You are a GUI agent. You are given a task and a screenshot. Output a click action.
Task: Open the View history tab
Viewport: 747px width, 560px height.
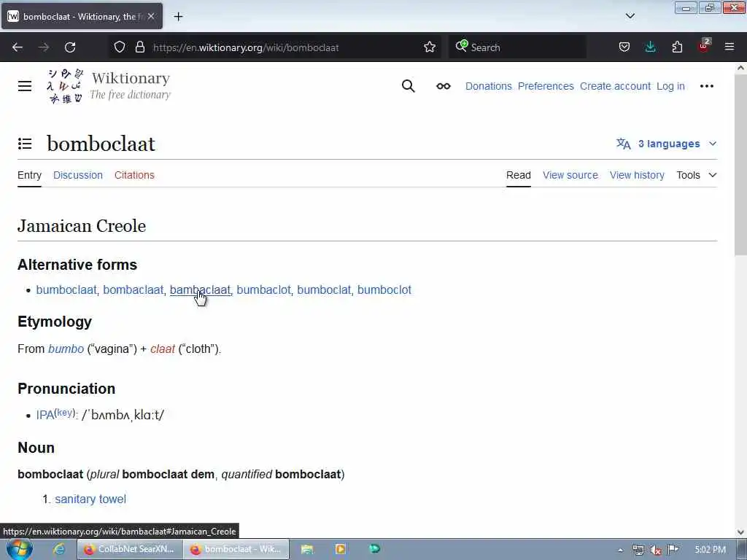tap(637, 175)
